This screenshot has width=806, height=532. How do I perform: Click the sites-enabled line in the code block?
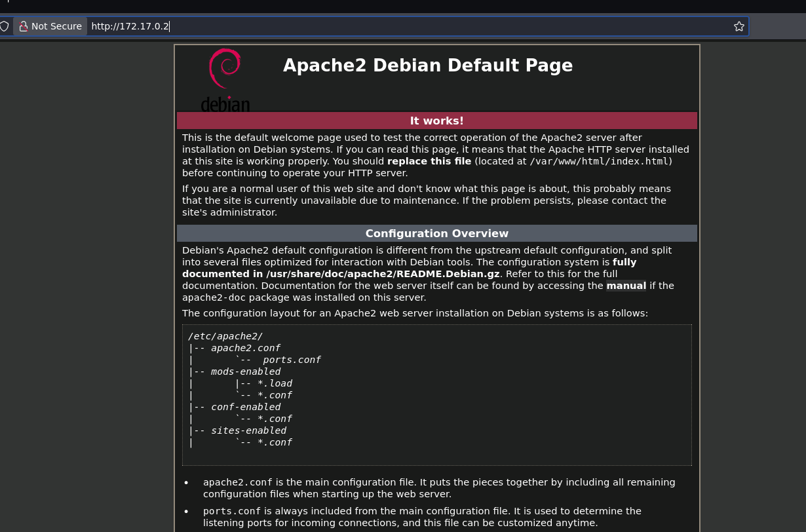238,430
